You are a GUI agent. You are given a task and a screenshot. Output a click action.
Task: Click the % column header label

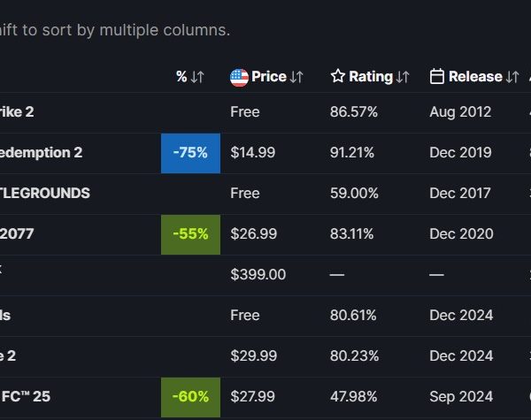click(x=181, y=77)
